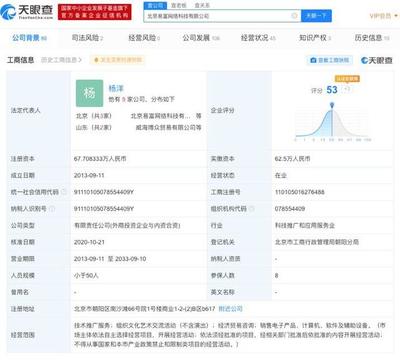Image resolution: width=400 pixels, height=361 pixels.
Task: Click the Tianyancha logo at top left
Action: (x=27, y=12)
